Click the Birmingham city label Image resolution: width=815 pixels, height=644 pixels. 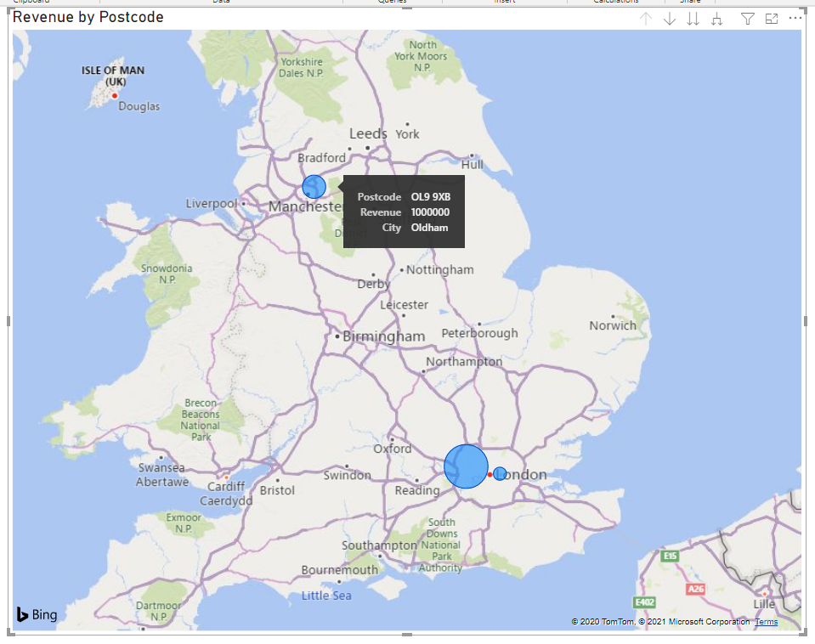click(383, 336)
